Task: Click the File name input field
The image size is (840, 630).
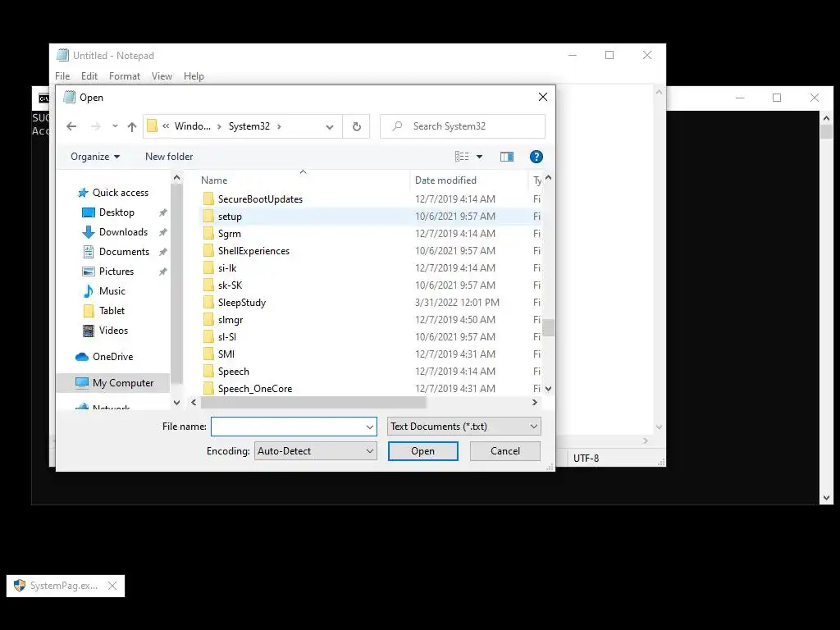Action: tap(288, 427)
